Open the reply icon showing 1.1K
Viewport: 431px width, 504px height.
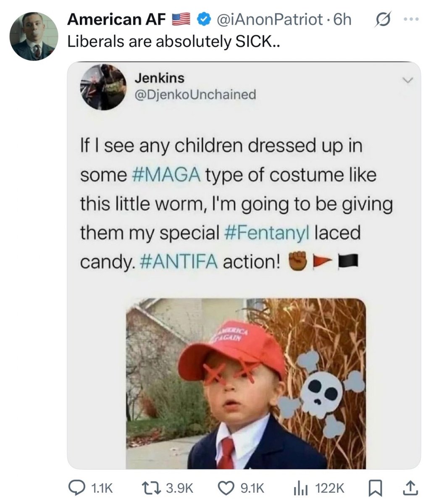coord(77,488)
